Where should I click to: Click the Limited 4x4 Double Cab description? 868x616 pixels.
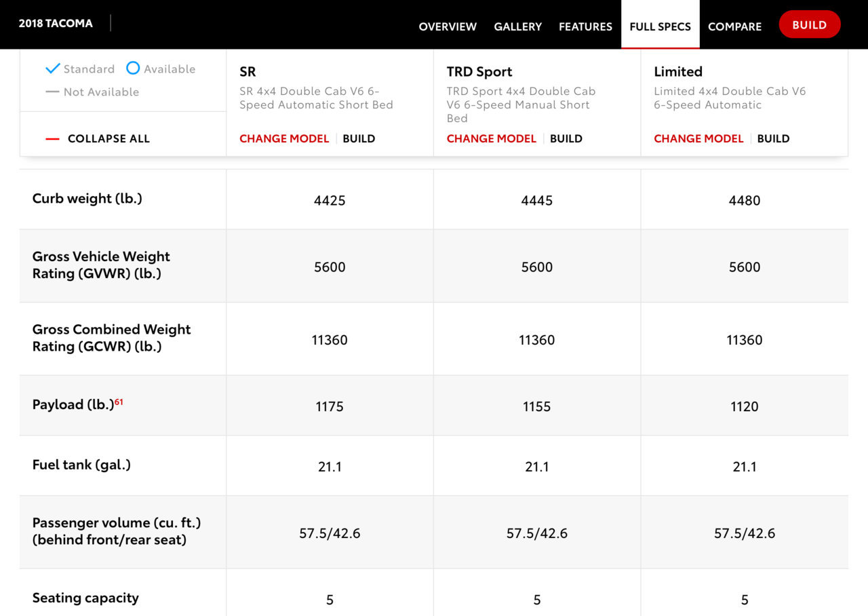click(730, 98)
